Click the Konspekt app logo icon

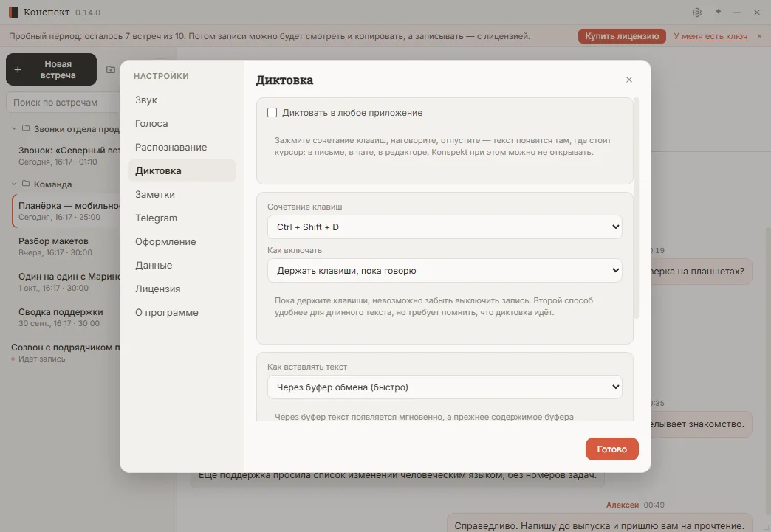point(13,12)
